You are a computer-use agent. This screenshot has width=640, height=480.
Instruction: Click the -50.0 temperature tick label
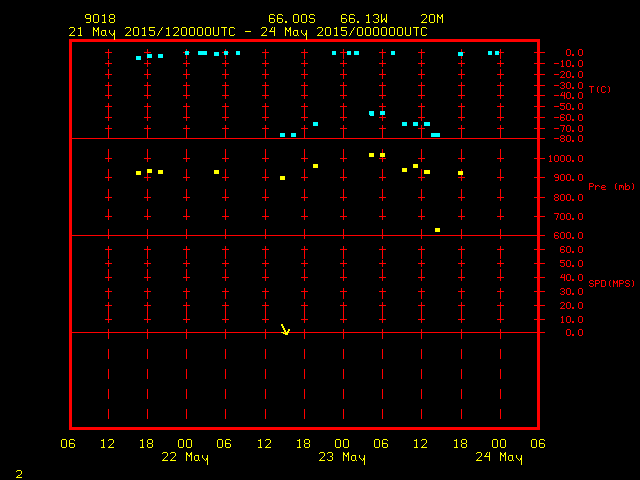(x=569, y=107)
